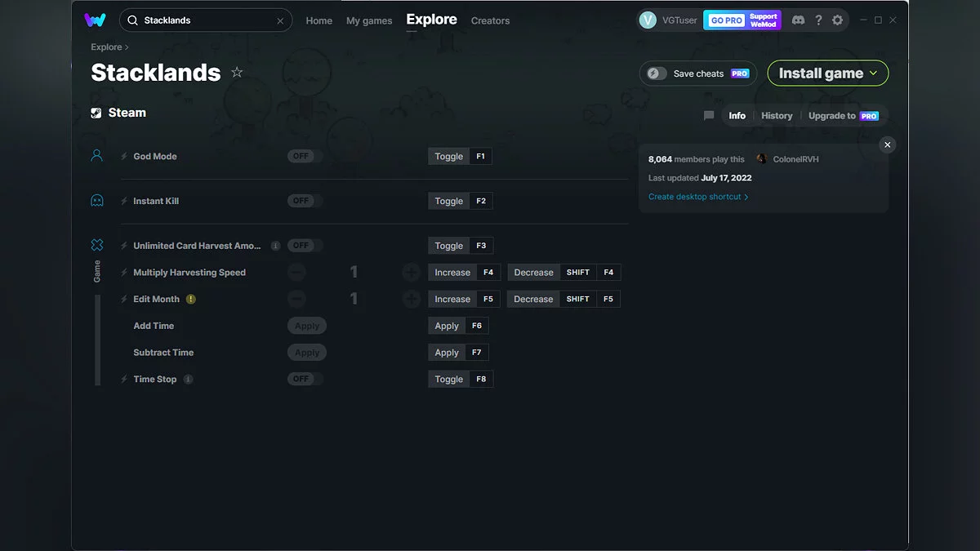The image size is (980, 551).
Task: Click the Edit Month value 1
Action: click(354, 299)
